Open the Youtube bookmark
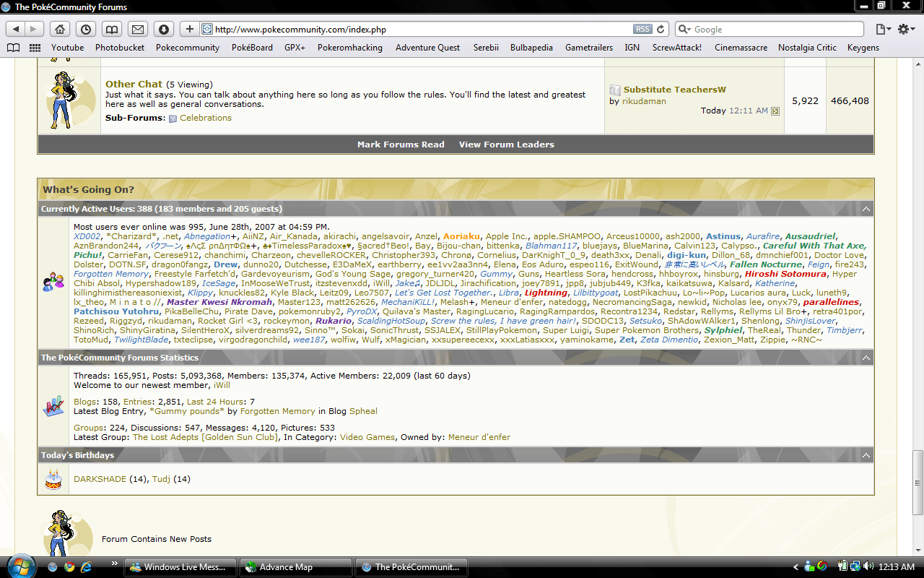The height and width of the screenshot is (578, 924). click(68, 48)
